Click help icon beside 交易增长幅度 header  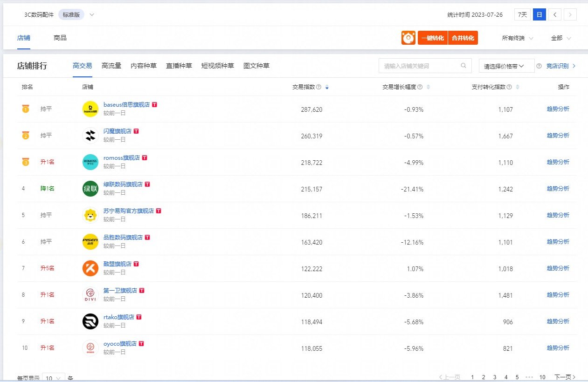click(420, 87)
